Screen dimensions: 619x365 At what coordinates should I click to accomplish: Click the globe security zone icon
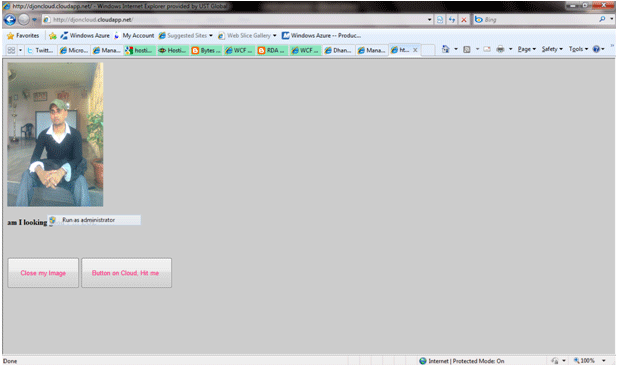(x=423, y=361)
